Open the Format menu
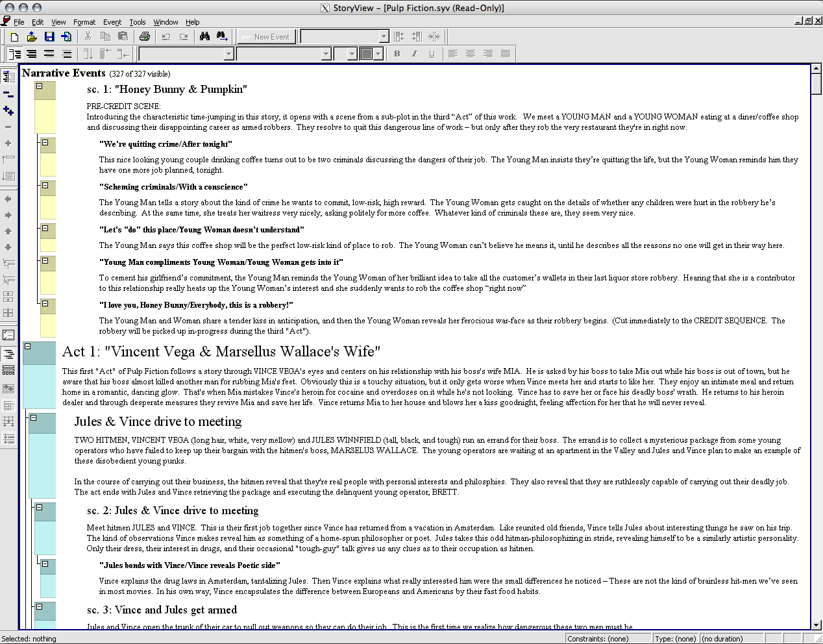The width and height of the screenshot is (823, 644). [84, 21]
